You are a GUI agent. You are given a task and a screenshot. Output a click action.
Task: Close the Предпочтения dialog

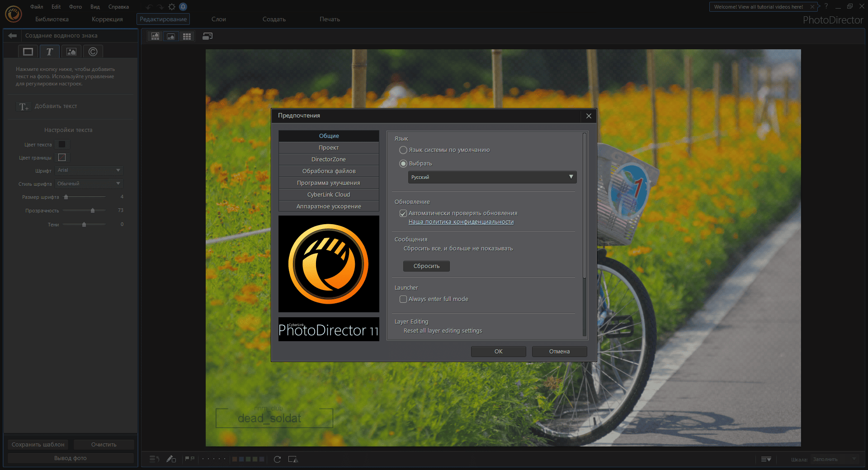[x=589, y=116]
